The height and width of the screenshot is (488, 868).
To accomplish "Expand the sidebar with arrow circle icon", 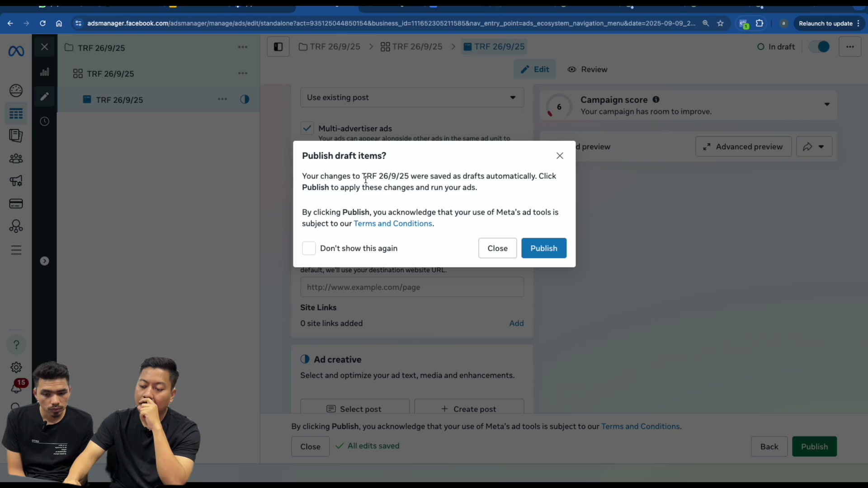I will pyautogui.click(x=44, y=261).
